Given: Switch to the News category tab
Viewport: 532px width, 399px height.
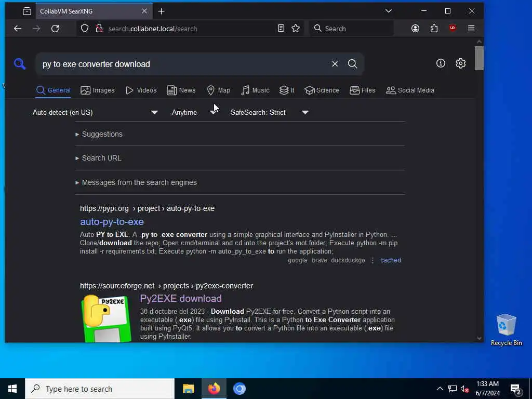Looking at the screenshot, I should pyautogui.click(x=181, y=90).
